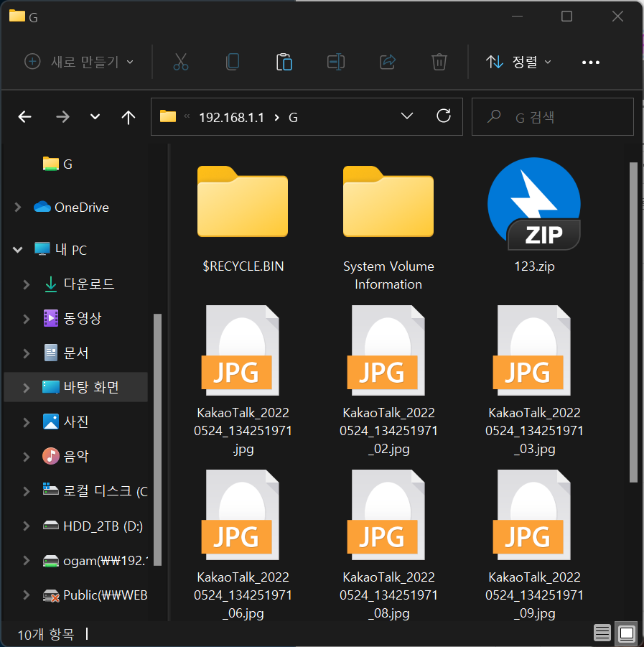Click the Cut scissors icon in toolbar
644x647 pixels.
point(181,62)
